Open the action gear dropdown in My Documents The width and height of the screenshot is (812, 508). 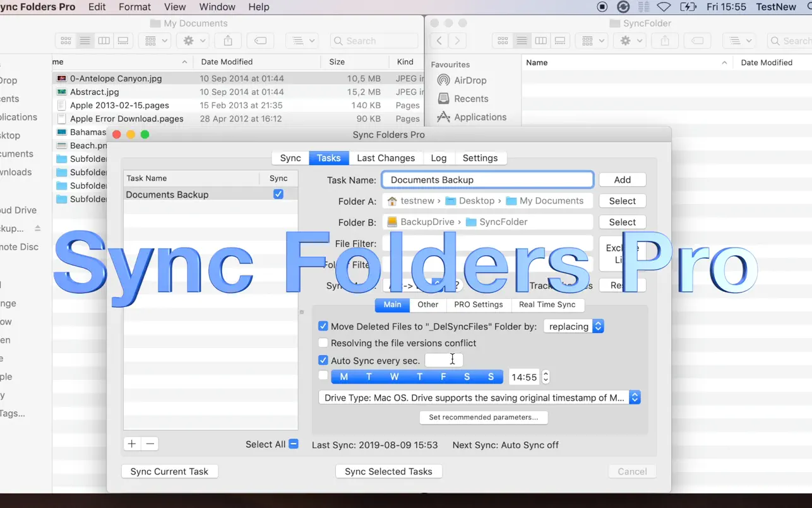tap(193, 40)
